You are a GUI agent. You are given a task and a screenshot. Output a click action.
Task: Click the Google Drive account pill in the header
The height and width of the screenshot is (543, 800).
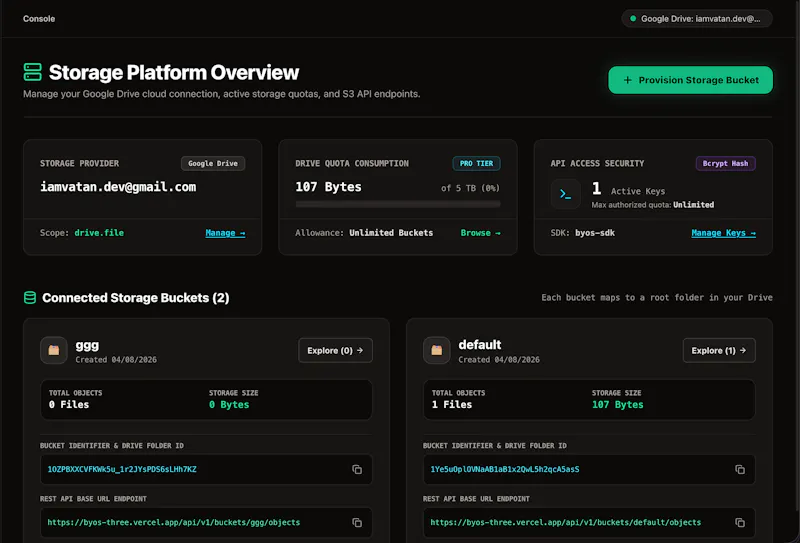tap(697, 18)
